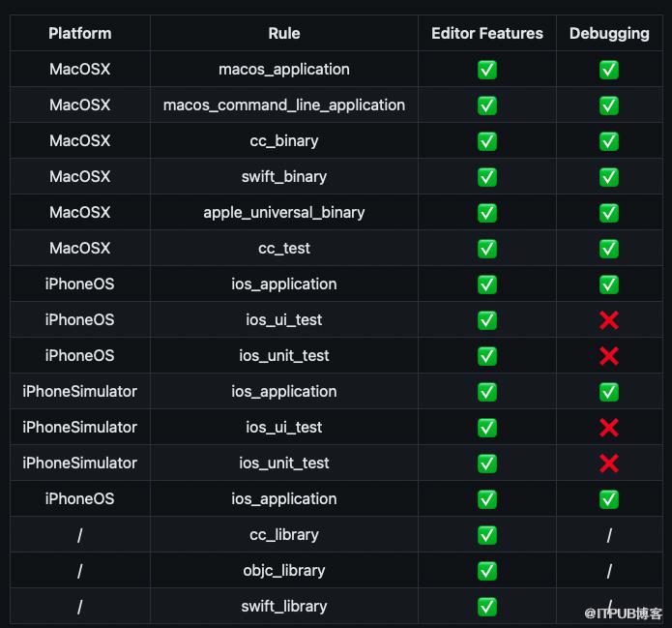The image size is (672, 628).
Task: Click Debugging checkmark for macos_command_line_application
Action: [x=608, y=105]
